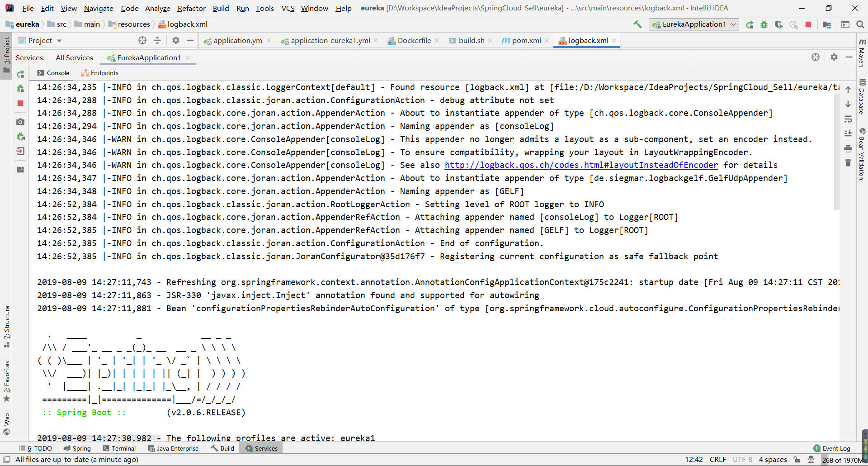Screen dimensions: 868x466
Task: Clear console output trash icon
Action: pyautogui.click(x=848, y=163)
